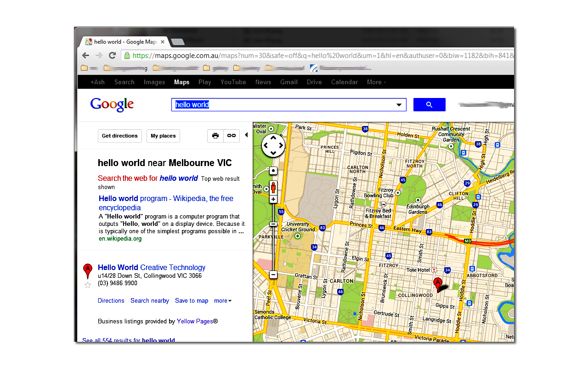588x368 pixels.
Task: Click the browser back arrow
Action: (86, 56)
